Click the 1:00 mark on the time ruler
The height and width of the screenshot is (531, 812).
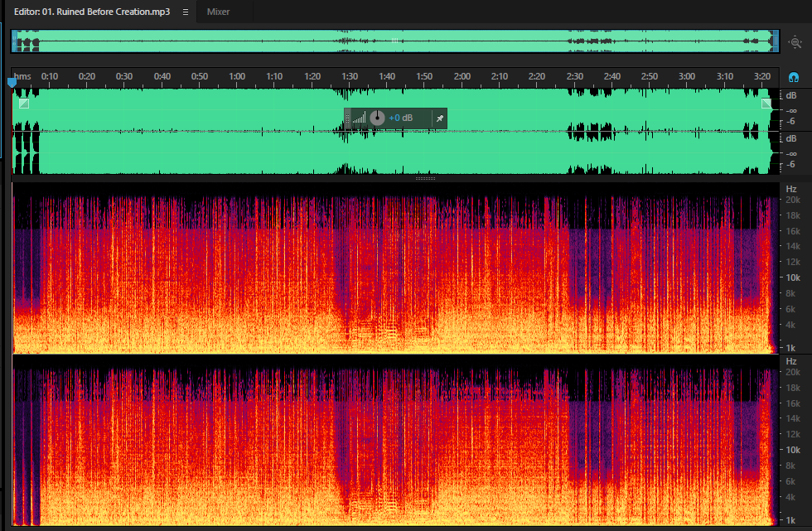(x=237, y=76)
